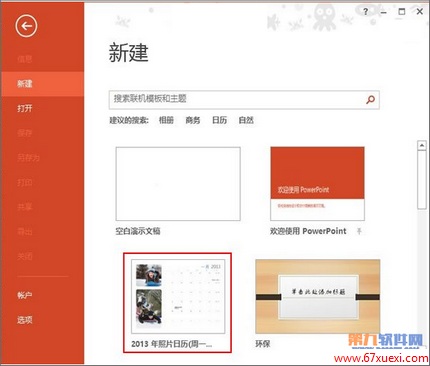
Task: Open 共享 in the sidebar
Action: (25, 207)
